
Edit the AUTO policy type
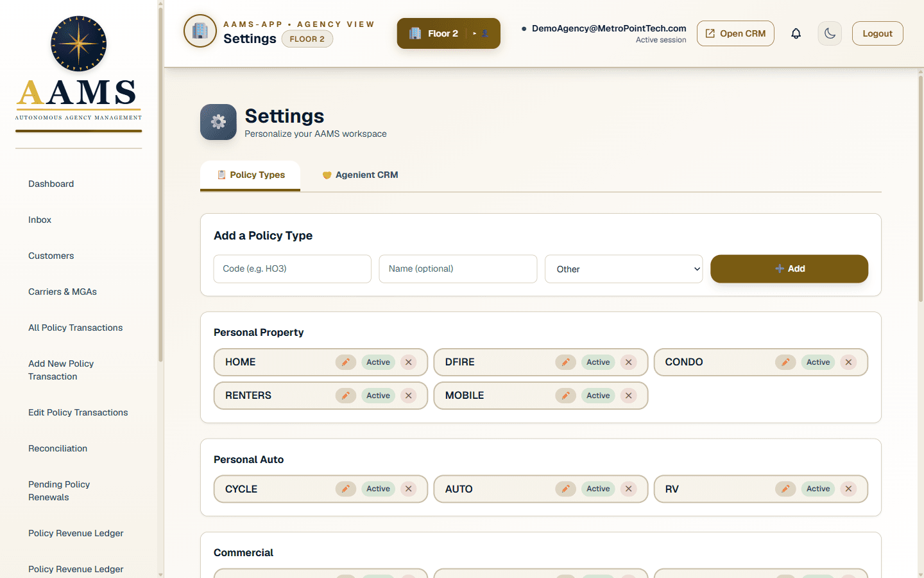click(565, 489)
